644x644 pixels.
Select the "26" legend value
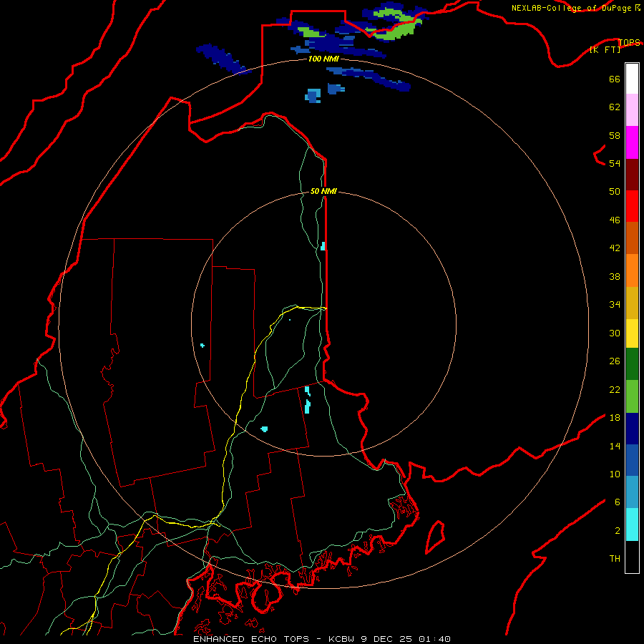[x=615, y=361]
